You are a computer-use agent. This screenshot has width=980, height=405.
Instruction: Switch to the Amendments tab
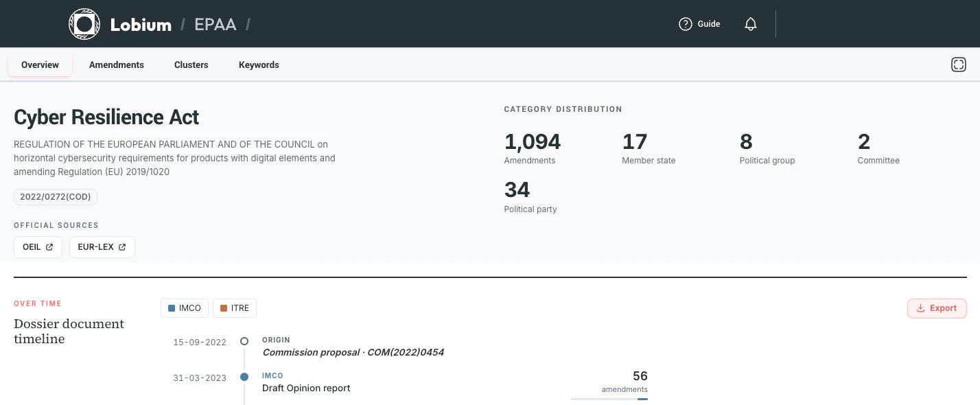117,65
